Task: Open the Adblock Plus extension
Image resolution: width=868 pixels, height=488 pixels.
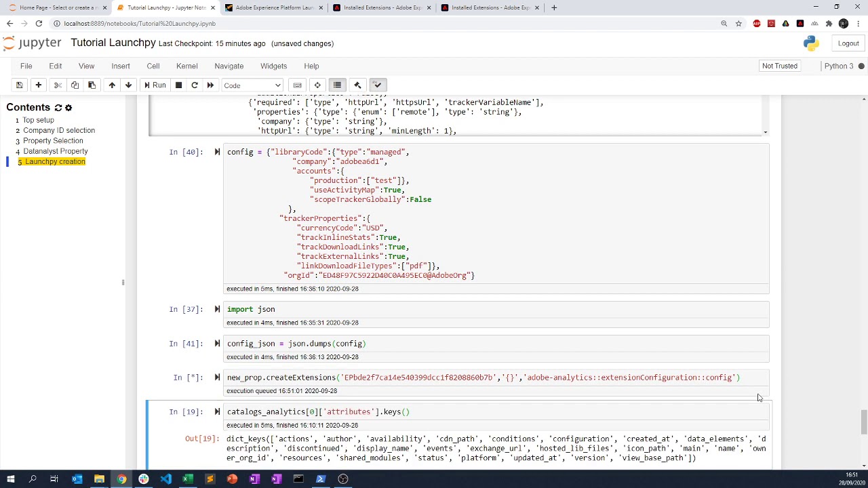Action: pyautogui.click(x=757, y=24)
